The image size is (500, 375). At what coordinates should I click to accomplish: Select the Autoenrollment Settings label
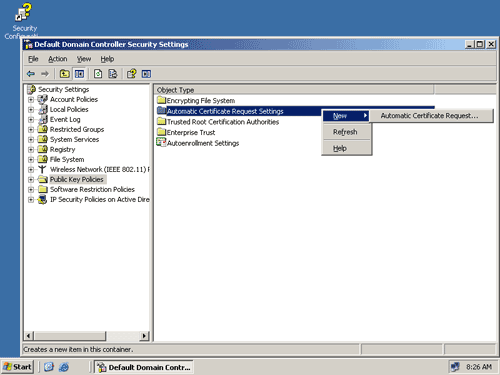(203, 143)
